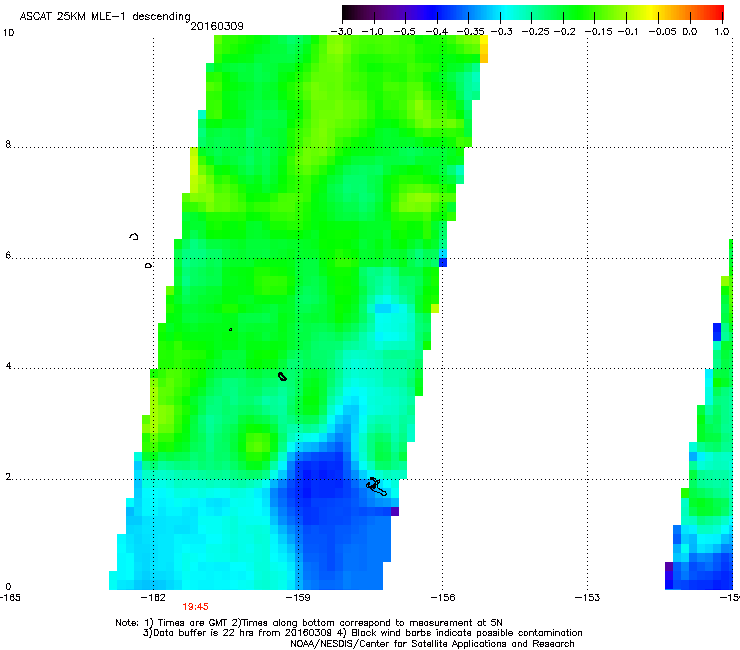This screenshot has width=740, height=650.
Task: Click the longitude axis label "-162"
Action: click(x=154, y=598)
